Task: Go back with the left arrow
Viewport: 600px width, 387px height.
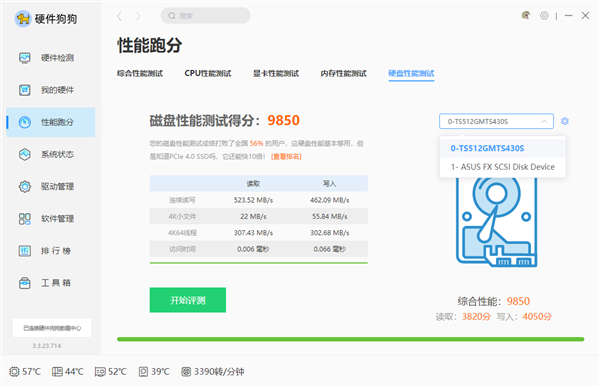Action: click(119, 16)
